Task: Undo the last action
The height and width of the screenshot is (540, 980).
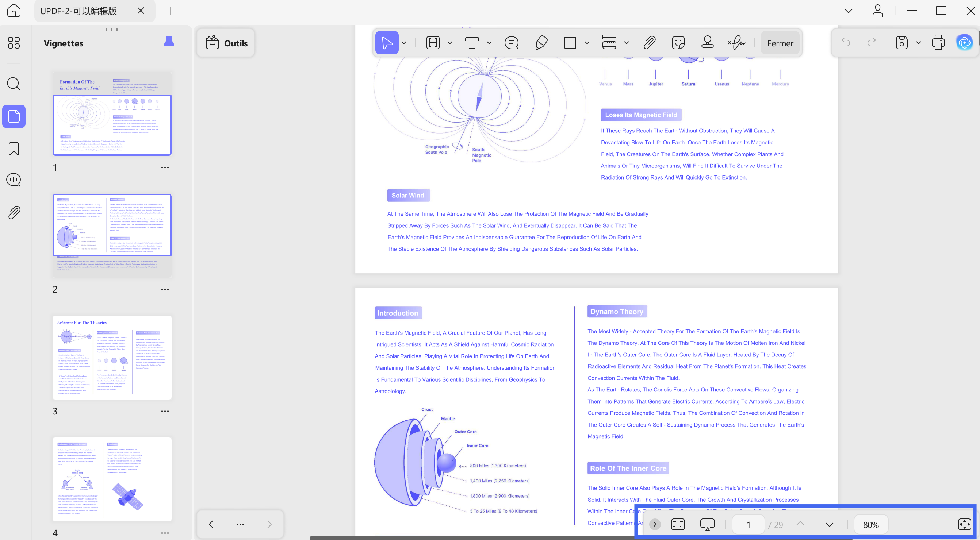Action: [x=845, y=42]
